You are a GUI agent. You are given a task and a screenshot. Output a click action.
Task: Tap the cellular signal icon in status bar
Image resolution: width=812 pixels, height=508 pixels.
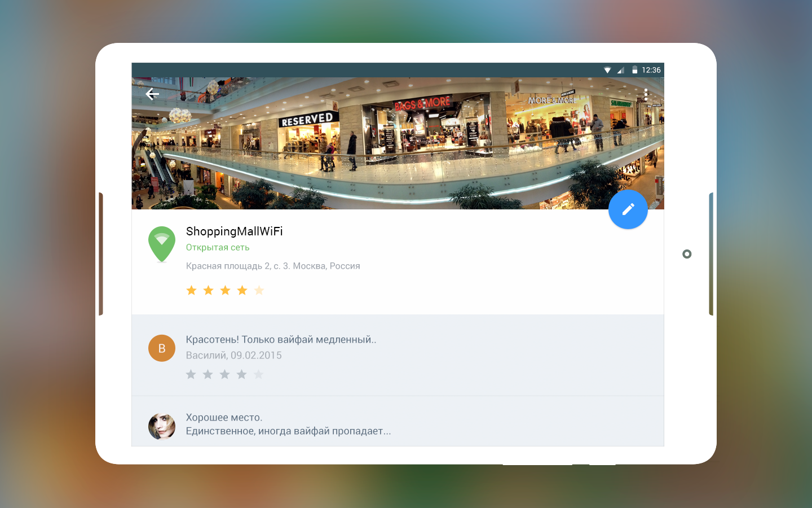pos(621,70)
